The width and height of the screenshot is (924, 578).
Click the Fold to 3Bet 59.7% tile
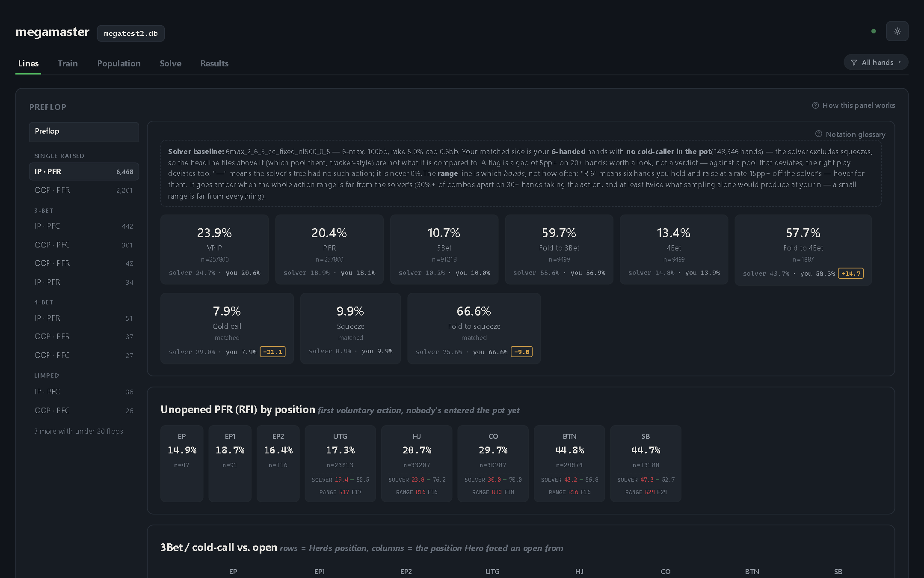point(559,250)
